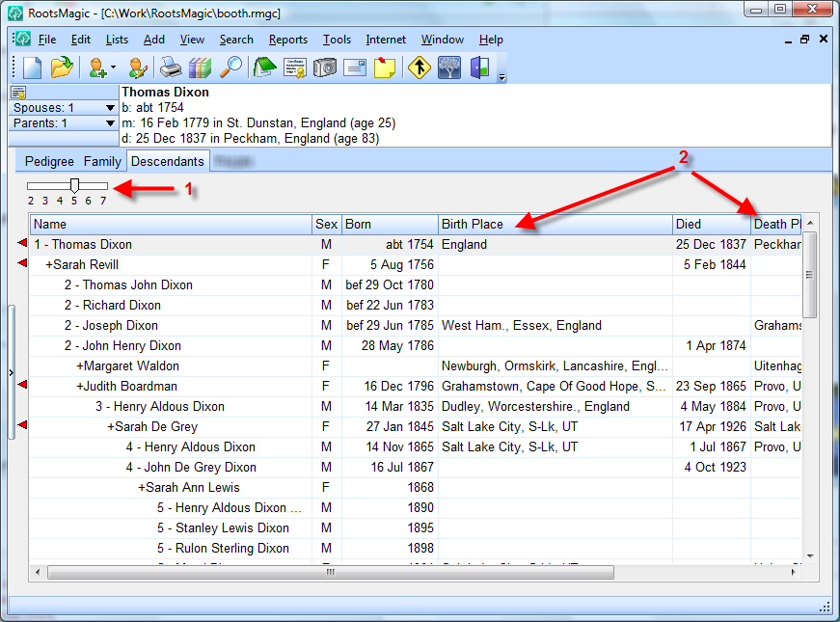Add a new person with the green plus icon
The height and width of the screenshot is (622, 840).
click(97, 68)
